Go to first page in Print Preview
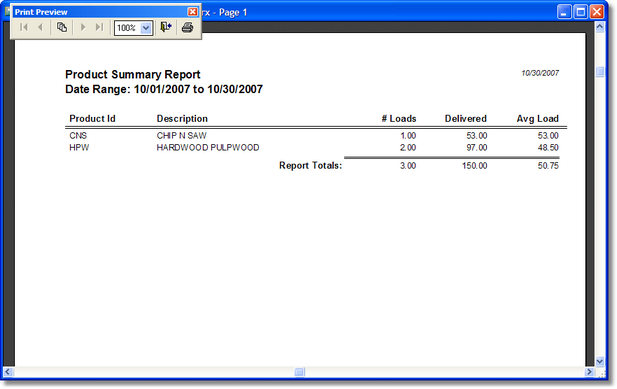 (x=24, y=27)
